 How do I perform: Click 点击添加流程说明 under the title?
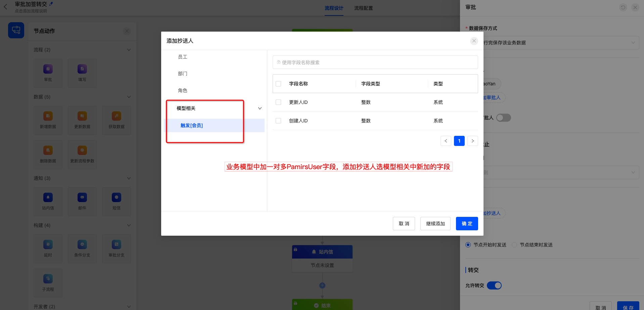point(31,11)
